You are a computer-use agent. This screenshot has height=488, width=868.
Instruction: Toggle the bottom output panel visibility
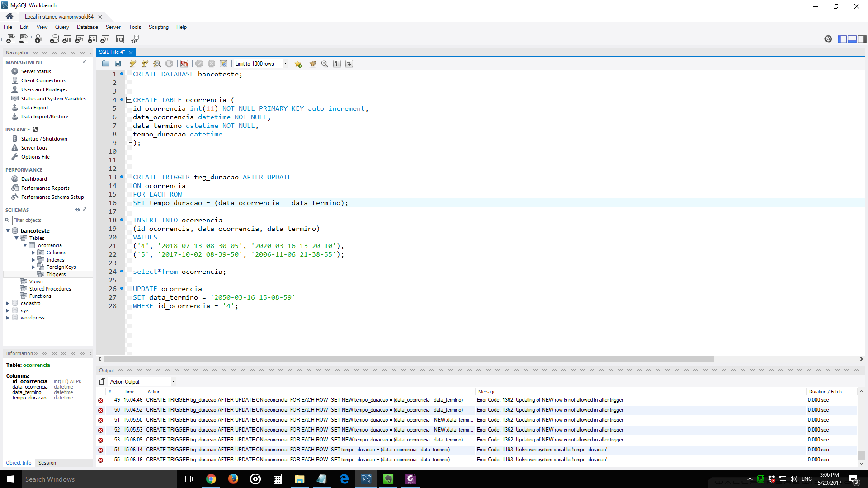pyautogui.click(x=852, y=39)
